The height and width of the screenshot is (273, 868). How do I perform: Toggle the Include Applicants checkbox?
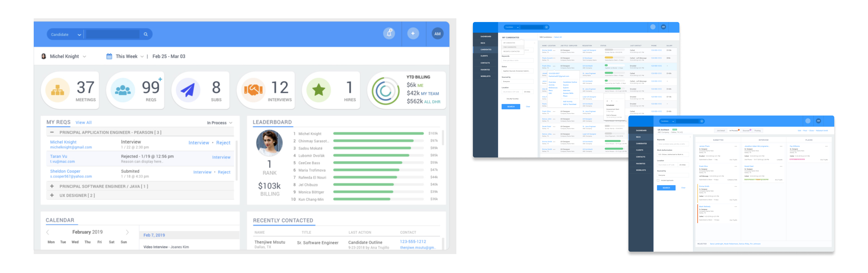coord(658,180)
